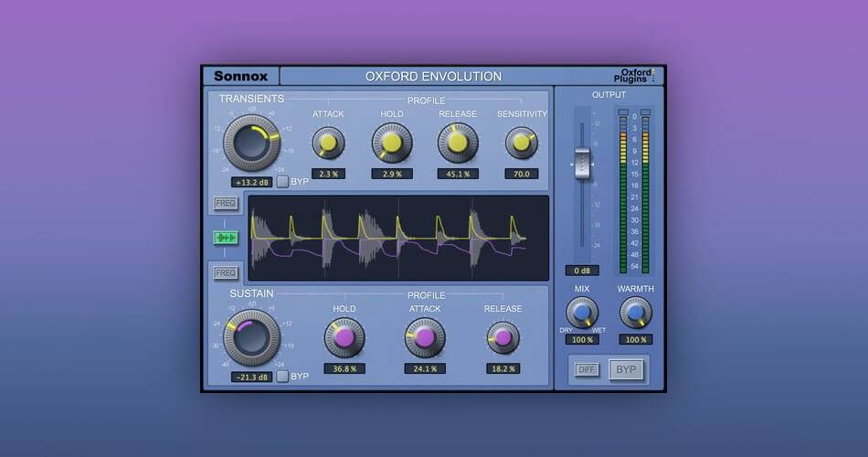The height and width of the screenshot is (457, 868).
Task: Click the Sustain Hold knob
Action: coord(344,338)
